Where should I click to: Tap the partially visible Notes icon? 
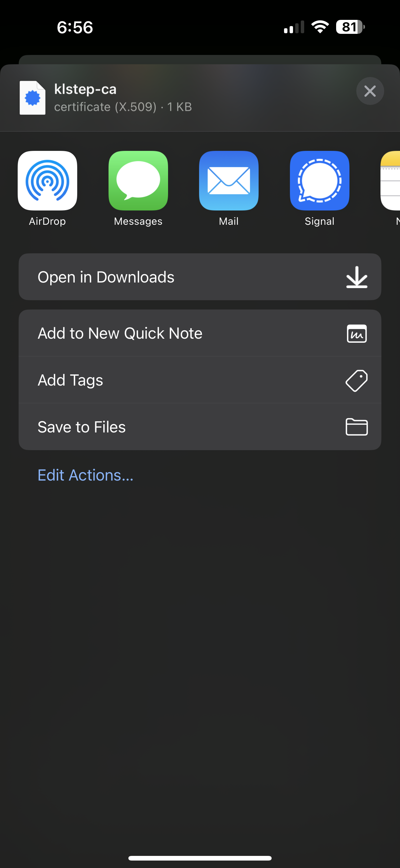click(391, 181)
